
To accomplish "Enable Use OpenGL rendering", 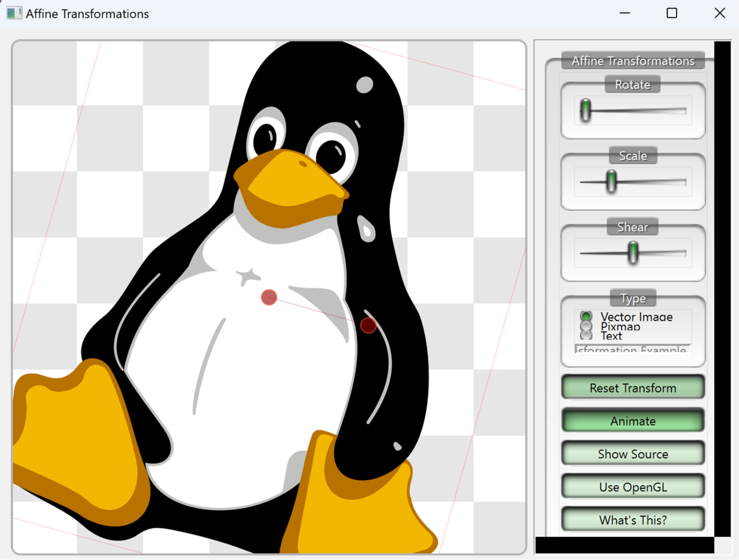I will [x=633, y=487].
